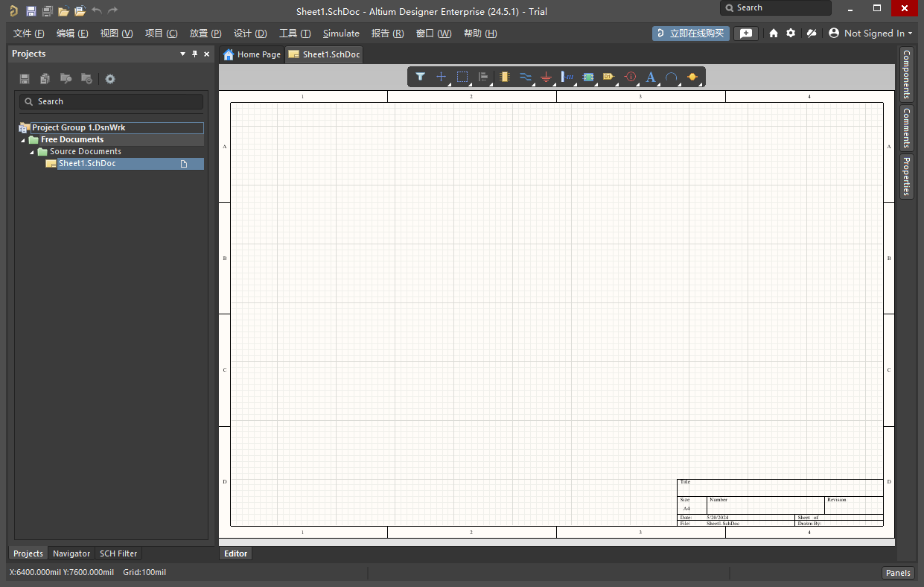
Task: Open the 窗口 (W) menu
Action: [x=433, y=34]
